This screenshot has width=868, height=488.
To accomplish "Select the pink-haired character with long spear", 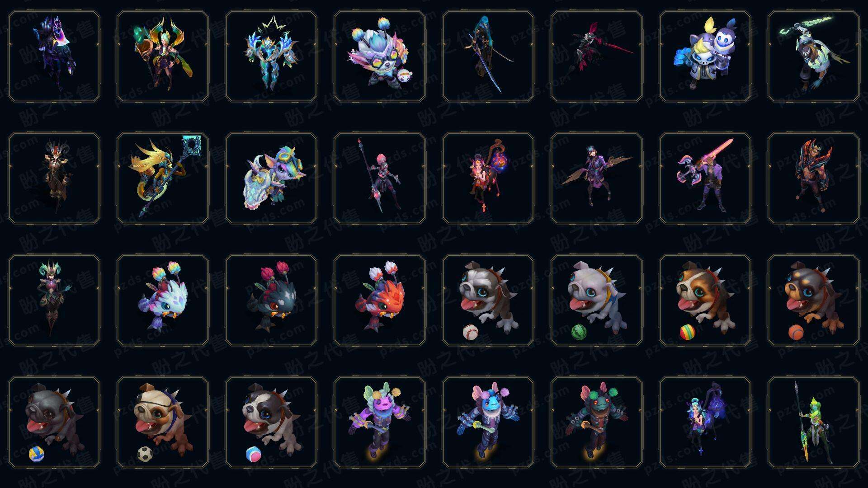I will [x=380, y=178].
